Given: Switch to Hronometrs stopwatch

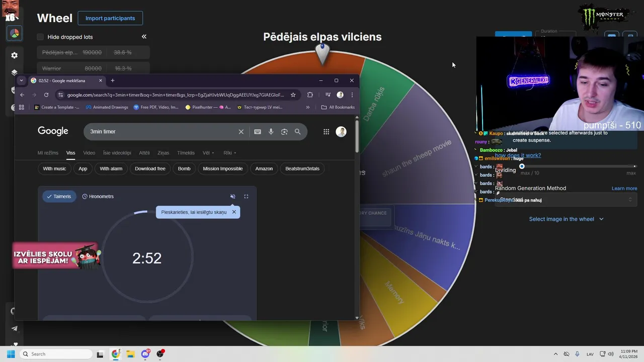Looking at the screenshot, I should point(98,197).
